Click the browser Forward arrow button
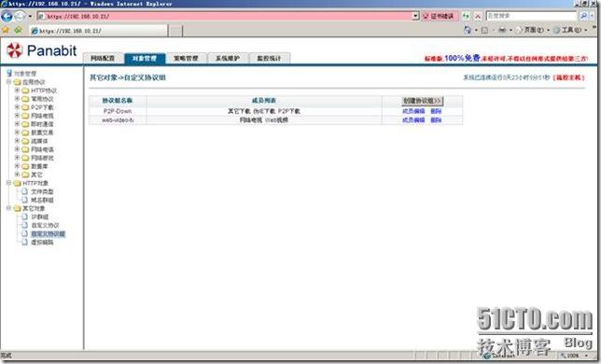The height and width of the screenshot is (364, 601). [x=20, y=16]
